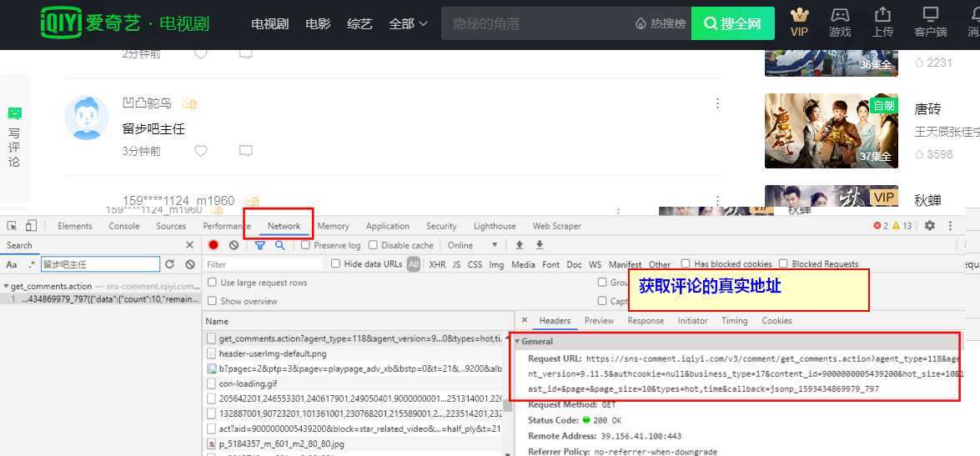Viewport: 980px width, 456px height.
Task: Go to 电影 in navigation
Action: tap(318, 23)
